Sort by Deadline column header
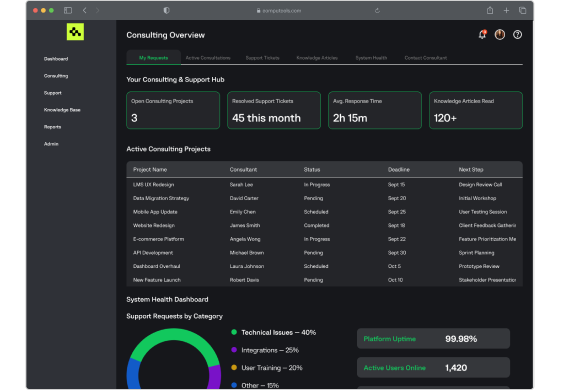561x390 pixels. coord(399,170)
